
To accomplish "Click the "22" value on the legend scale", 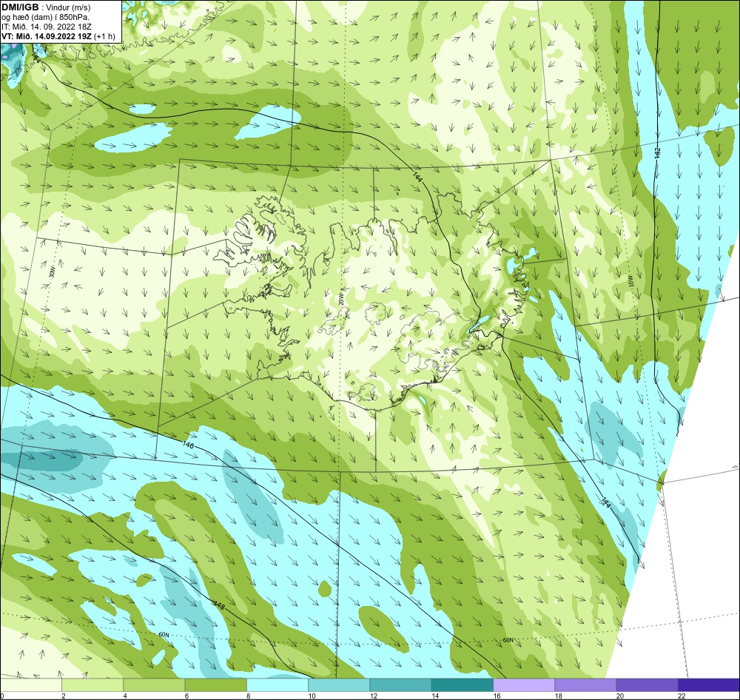I will (x=682, y=696).
